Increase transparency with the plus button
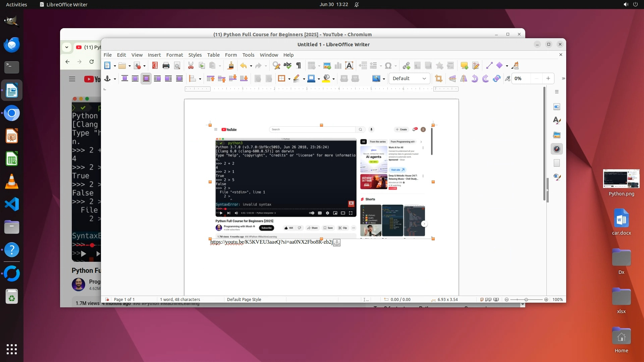This screenshot has height=362, width=644. tap(548, 78)
